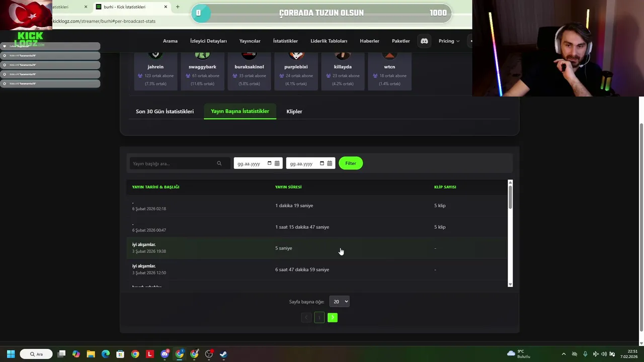
Task: Switch to Son 30 Gün İstatistikleri tab
Action: point(165,111)
